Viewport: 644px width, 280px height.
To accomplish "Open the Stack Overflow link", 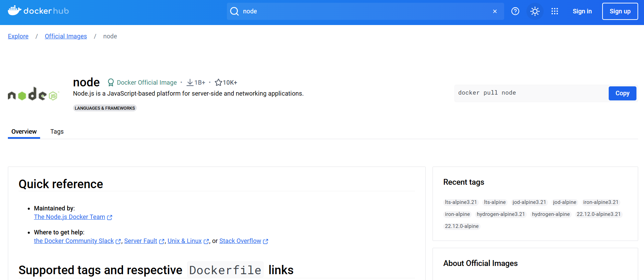I will pyautogui.click(x=240, y=241).
